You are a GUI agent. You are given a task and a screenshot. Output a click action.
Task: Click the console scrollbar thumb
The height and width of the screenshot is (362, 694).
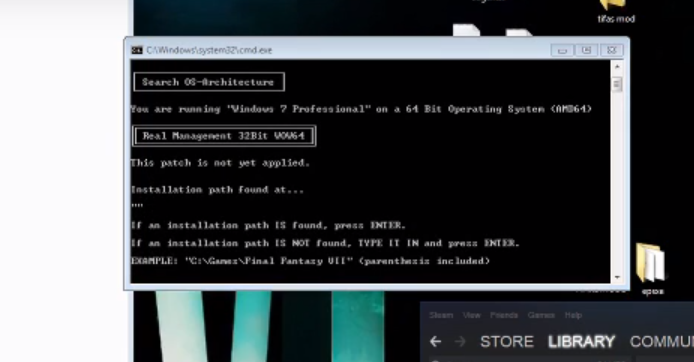click(617, 85)
